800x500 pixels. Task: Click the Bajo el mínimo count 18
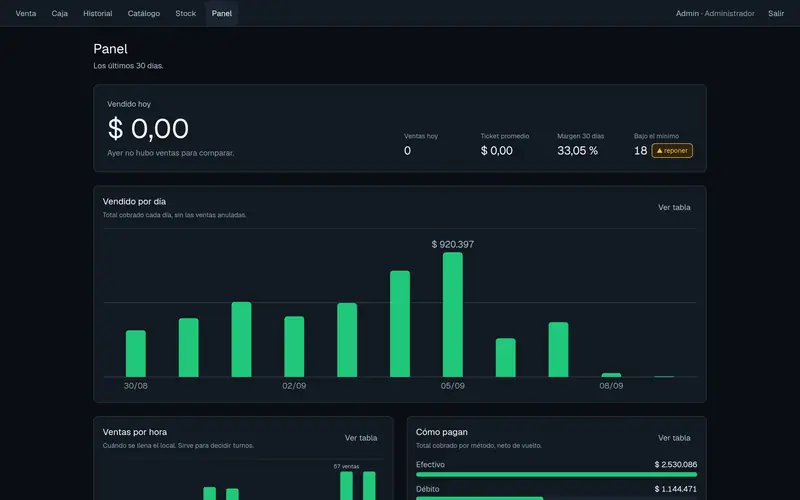point(640,151)
